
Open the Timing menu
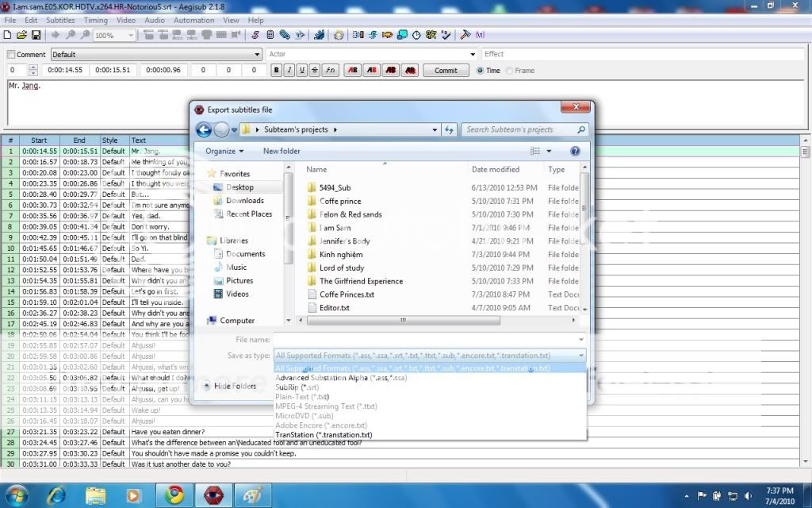click(x=96, y=20)
